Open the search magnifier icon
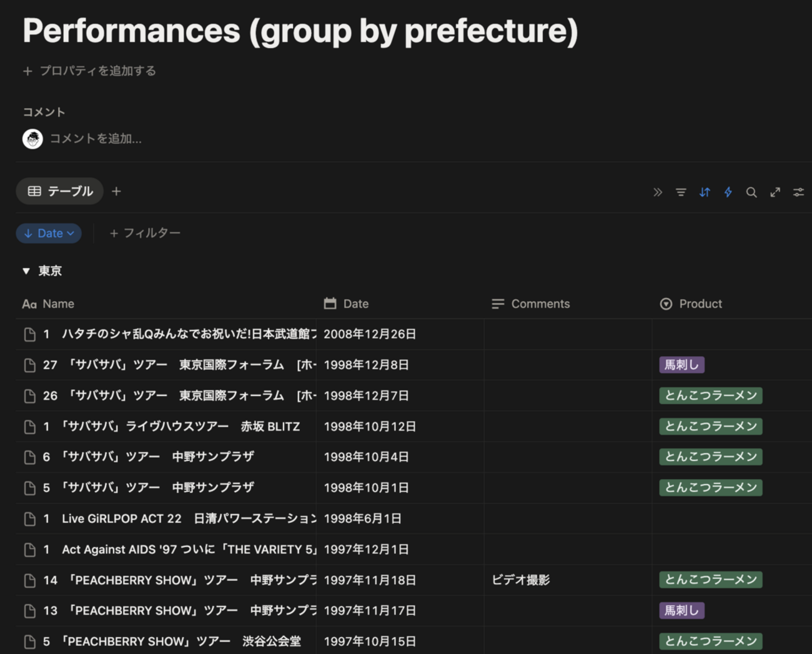The width and height of the screenshot is (812, 654). click(x=751, y=192)
